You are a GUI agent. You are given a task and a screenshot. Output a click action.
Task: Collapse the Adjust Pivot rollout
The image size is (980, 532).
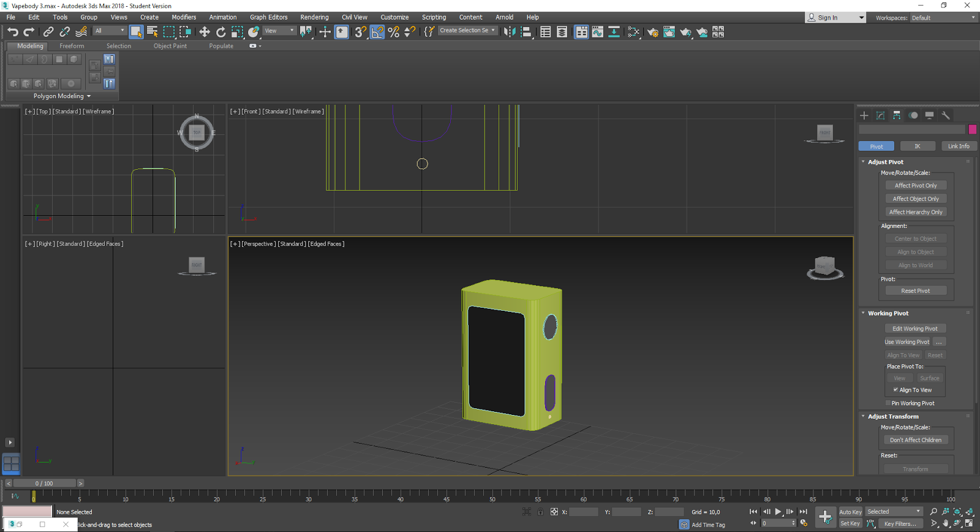[x=885, y=162]
